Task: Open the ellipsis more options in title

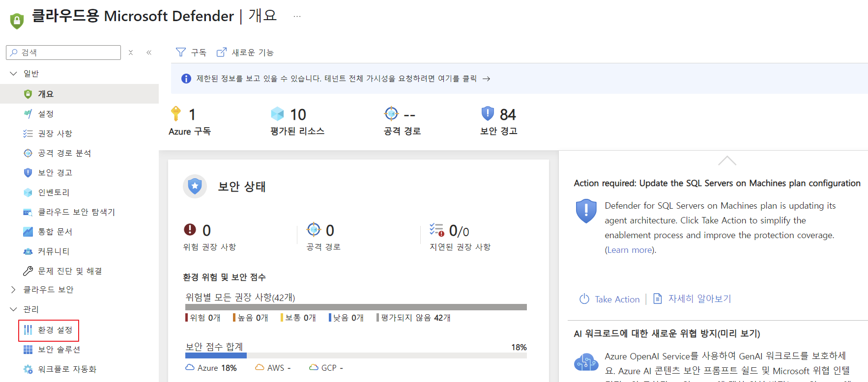Action: click(x=297, y=16)
